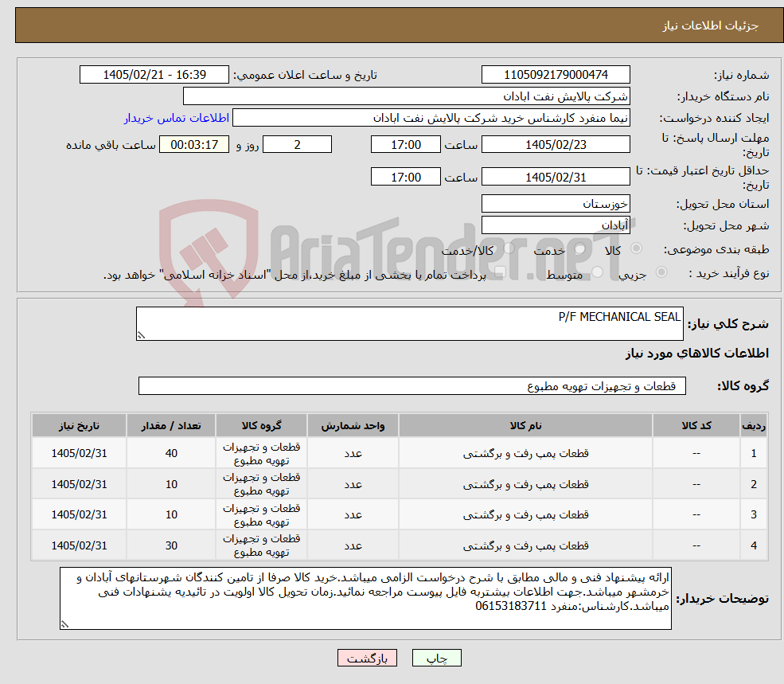Click the price validity date 1405/02/31 field
The width and height of the screenshot is (784, 684).
(556, 177)
